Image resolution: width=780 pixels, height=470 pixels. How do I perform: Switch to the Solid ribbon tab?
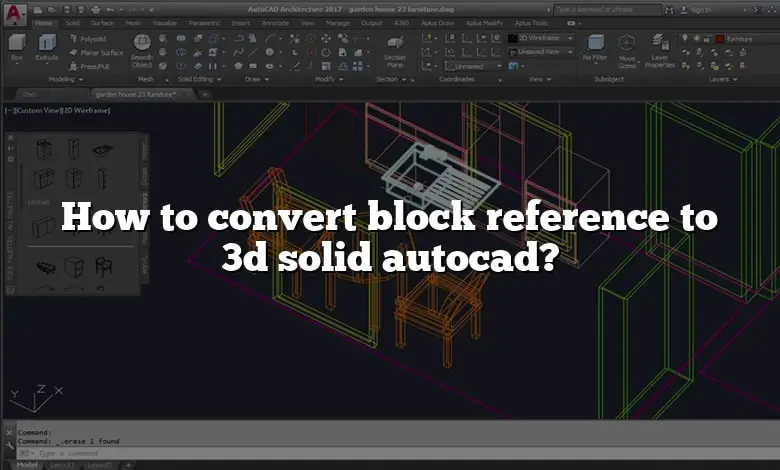tap(72, 22)
